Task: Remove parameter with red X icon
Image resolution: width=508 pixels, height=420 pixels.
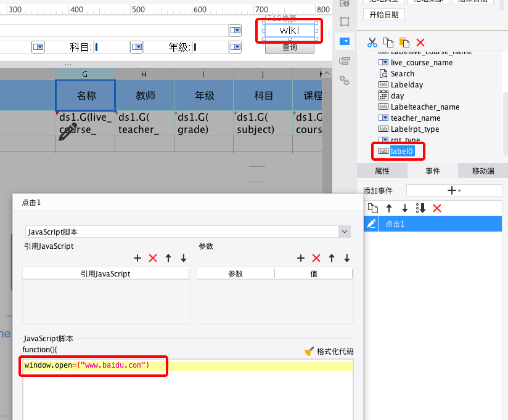Action: 316,258
